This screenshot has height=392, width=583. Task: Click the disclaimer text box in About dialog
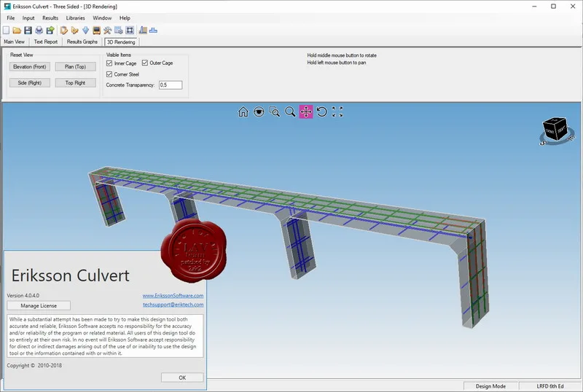click(x=105, y=336)
